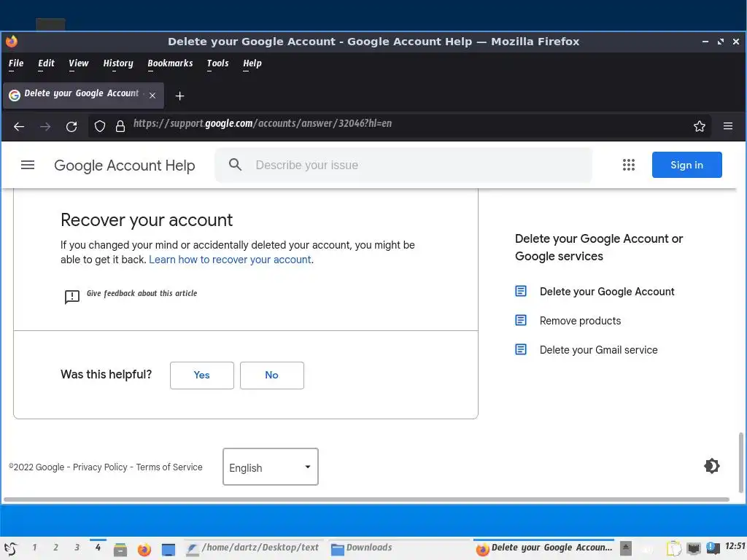The image size is (747, 560).
Task: Open the Tools menu
Action: 217,63
